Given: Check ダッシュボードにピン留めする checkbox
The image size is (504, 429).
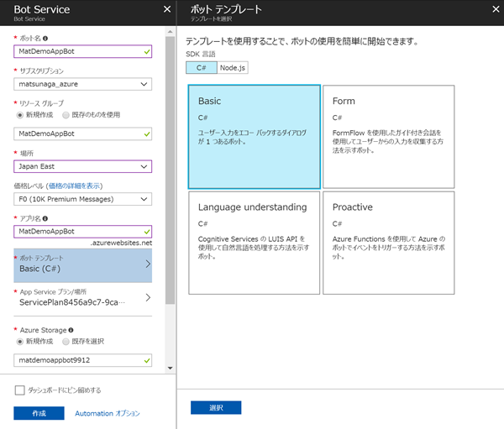Looking at the screenshot, I should click(20, 390).
